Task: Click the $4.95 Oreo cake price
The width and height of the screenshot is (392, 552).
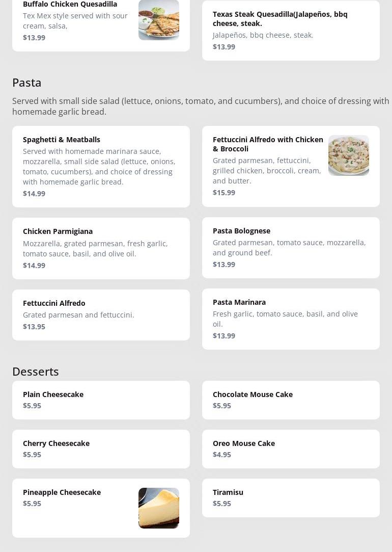Action: point(222,455)
